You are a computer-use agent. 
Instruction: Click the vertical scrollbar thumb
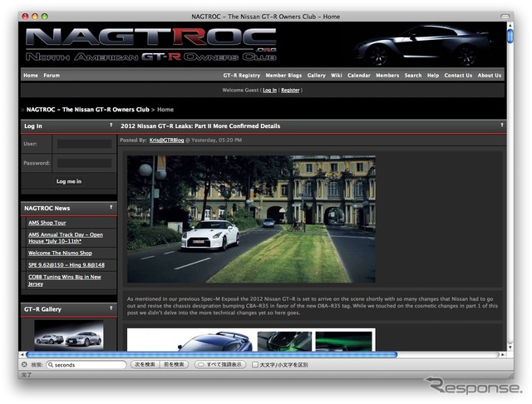[510, 37]
